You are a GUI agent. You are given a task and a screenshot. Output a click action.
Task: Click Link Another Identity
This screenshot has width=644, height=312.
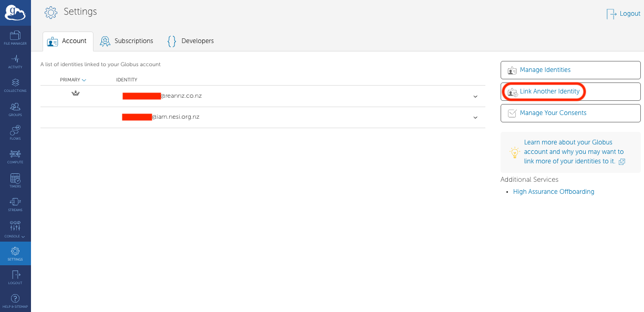pyautogui.click(x=549, y=91)
